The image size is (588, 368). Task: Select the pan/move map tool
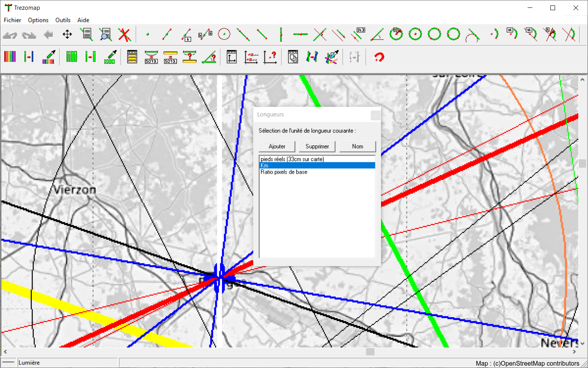[67, 34]
